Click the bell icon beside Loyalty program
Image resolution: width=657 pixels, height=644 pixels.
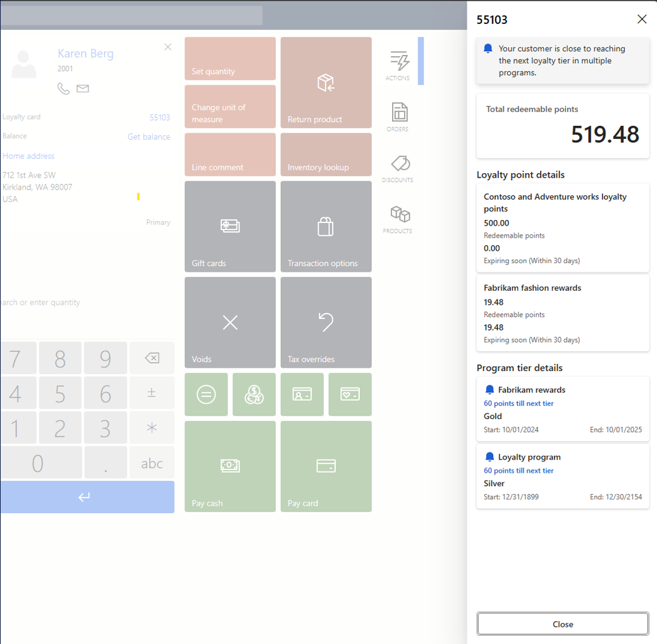(489, 457)
